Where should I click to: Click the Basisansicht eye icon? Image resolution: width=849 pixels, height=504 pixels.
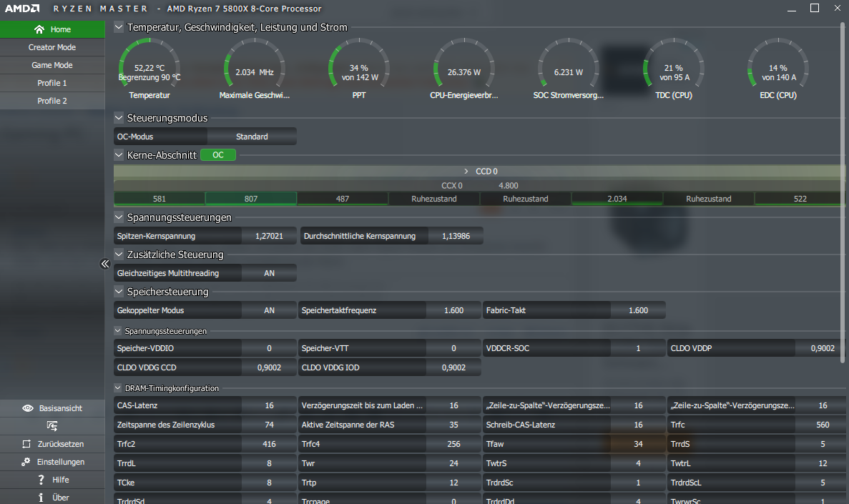[x=28, y=408]
